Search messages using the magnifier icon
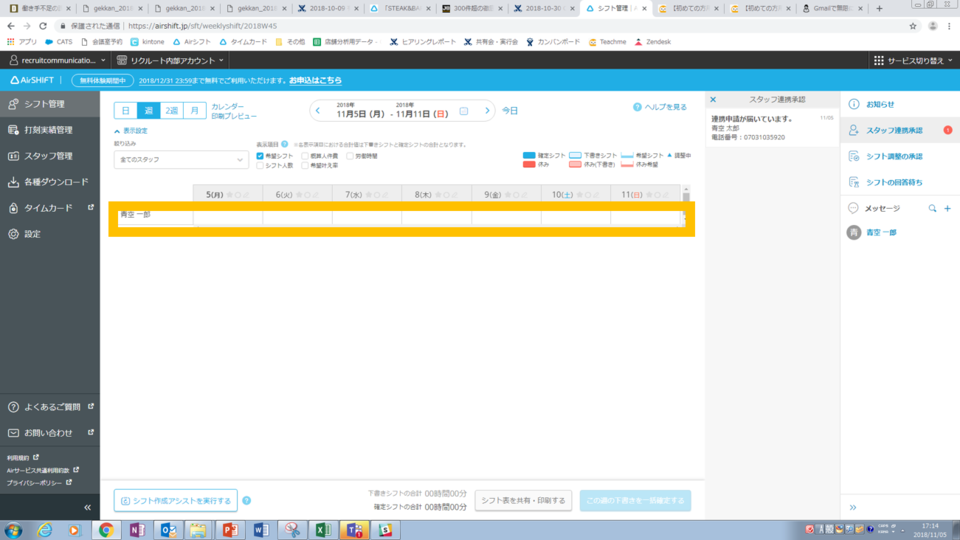960x540 pixels. 933,208
